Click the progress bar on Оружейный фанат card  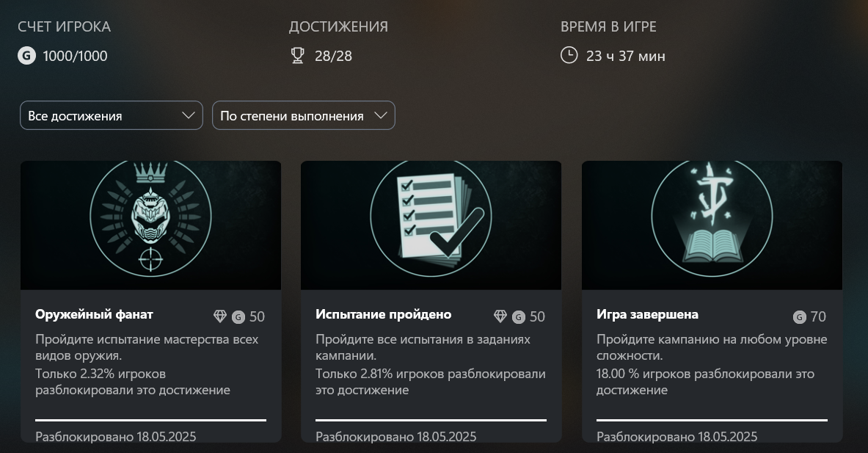click(150, 420)
